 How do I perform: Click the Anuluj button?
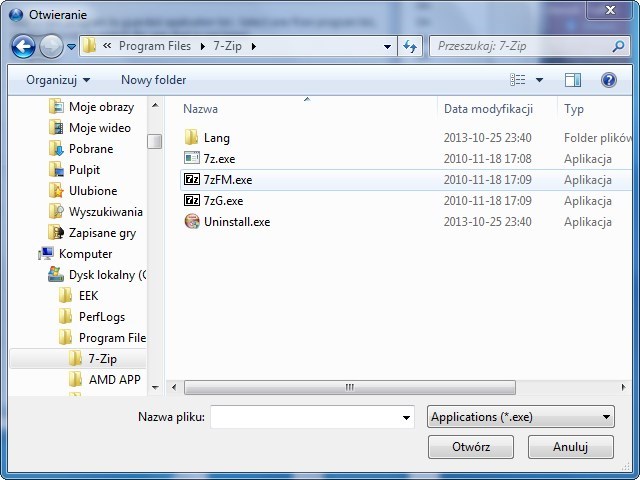pyautogui.click(x=571, y=447)
